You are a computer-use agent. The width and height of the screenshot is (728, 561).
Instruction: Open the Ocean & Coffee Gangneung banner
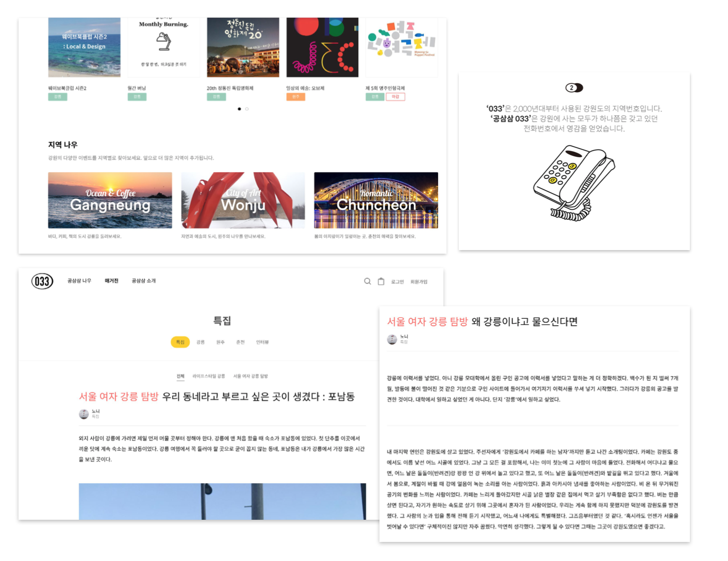pos(110,200)
